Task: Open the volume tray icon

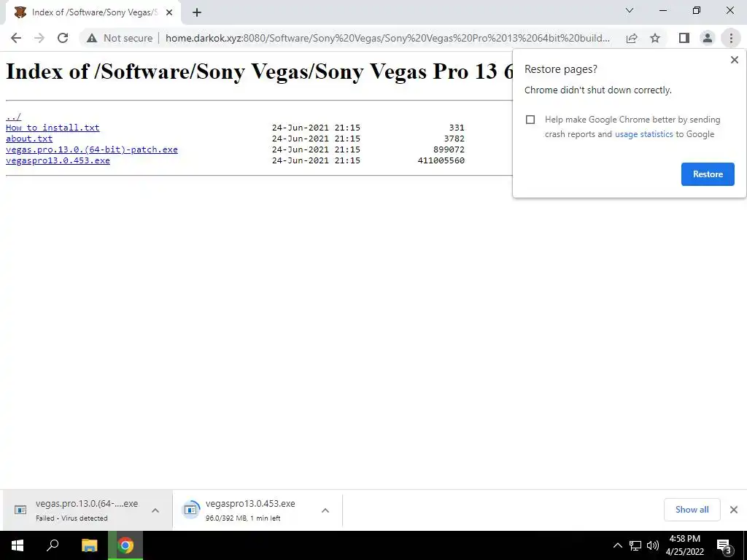Action: click(x=653, y=545)
